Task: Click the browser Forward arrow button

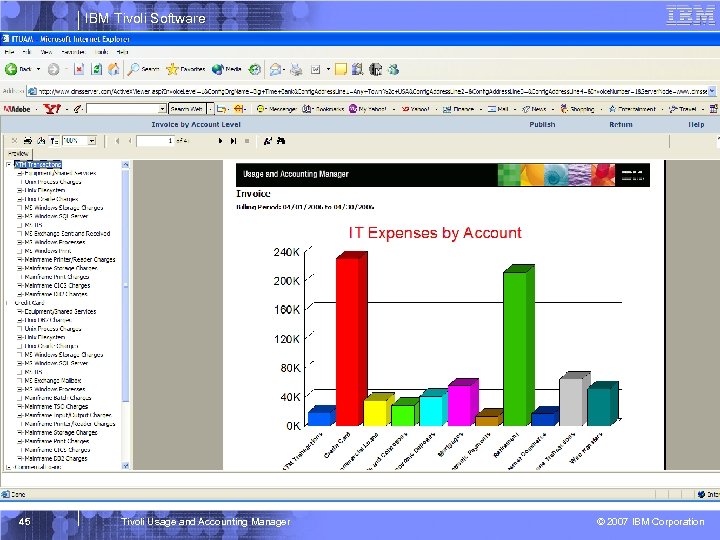Action: (53, 69)
